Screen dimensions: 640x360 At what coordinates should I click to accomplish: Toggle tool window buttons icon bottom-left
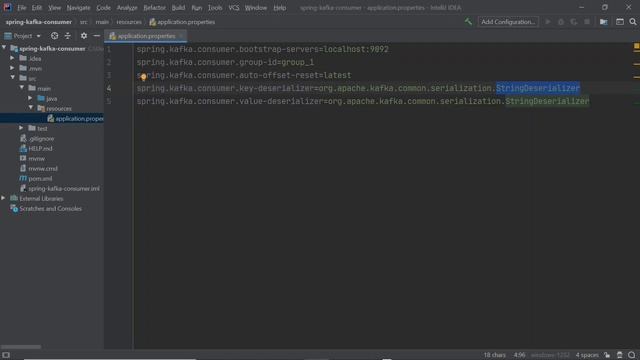(6, 355)
